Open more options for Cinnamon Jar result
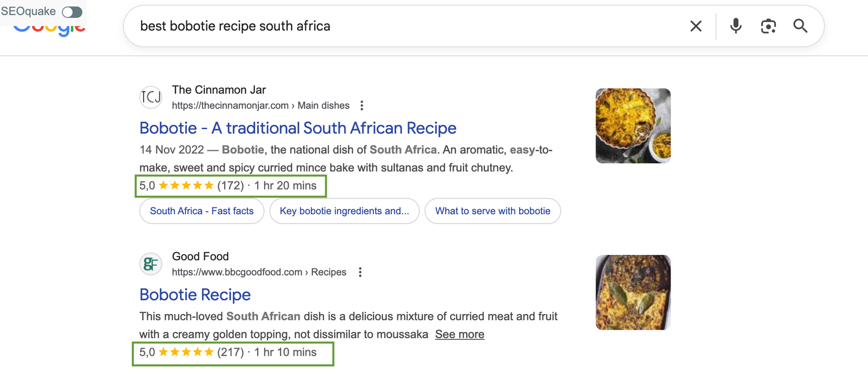 click(x=362, y=105)
